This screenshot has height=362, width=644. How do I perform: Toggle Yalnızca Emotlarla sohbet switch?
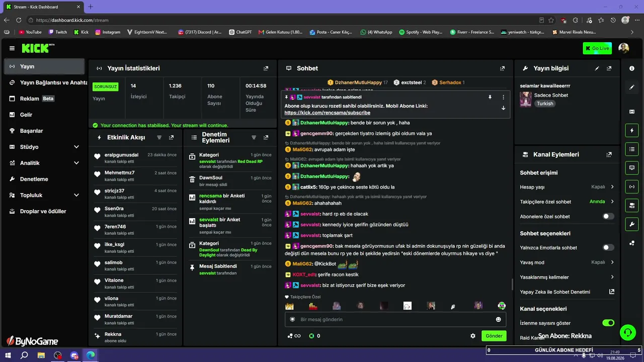point(608,247)
